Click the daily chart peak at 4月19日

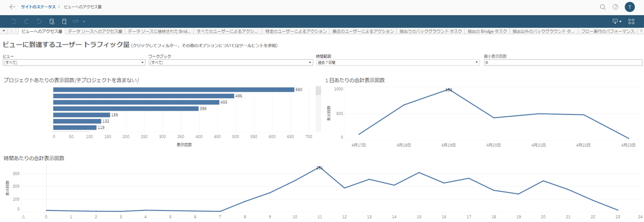(x=449, y=90)
